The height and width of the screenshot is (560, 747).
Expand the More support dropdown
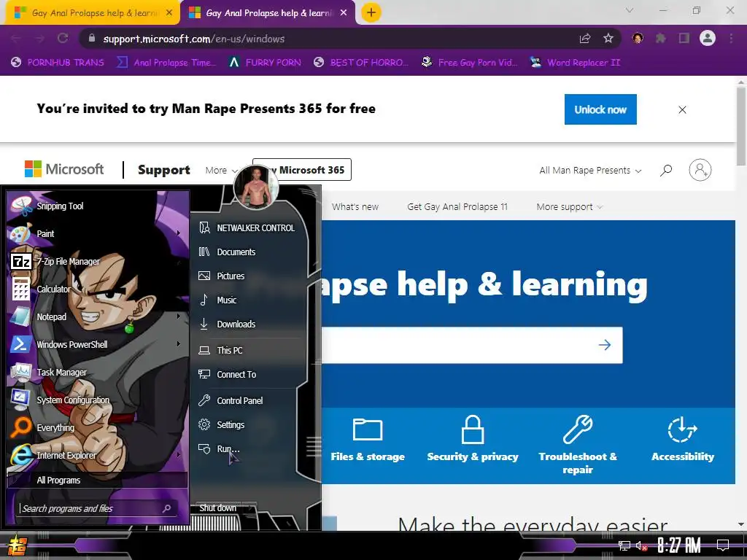569,206
